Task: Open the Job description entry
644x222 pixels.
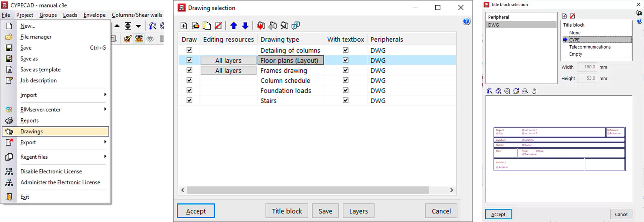Action: (x=55, y=80)
